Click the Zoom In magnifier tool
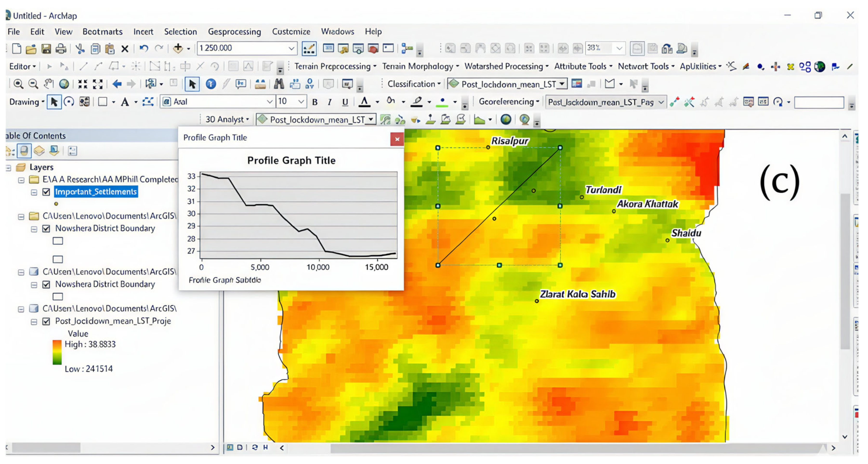This screenshot has height=464, width=868. tap(18, 84)
